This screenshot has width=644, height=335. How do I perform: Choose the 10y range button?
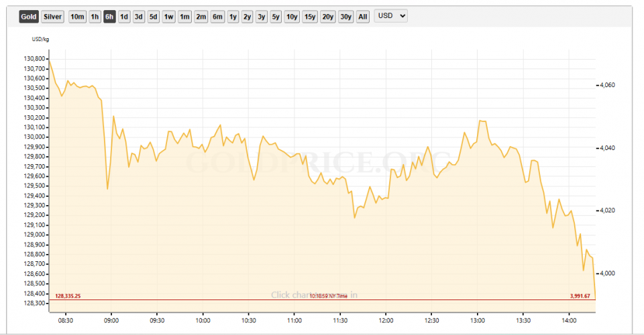pos(292,17)
